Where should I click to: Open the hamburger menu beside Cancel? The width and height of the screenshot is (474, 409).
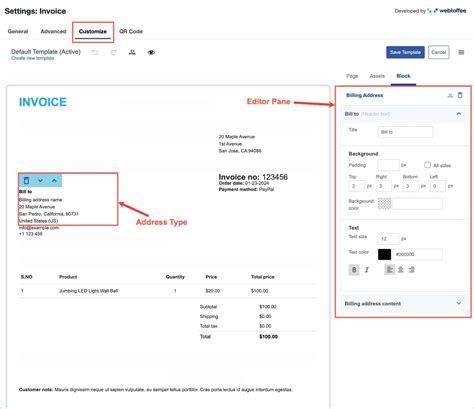(461, 52)
